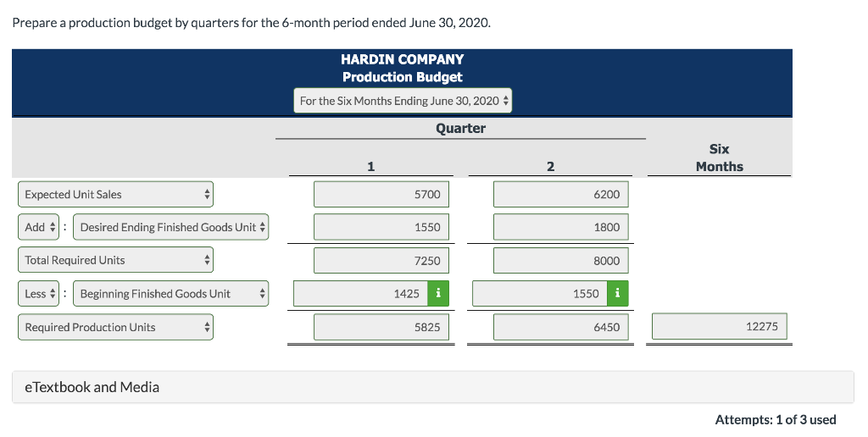This screenshot has width=868, height=437.
Task: Click the column header labeled 1
Action: [x=371, y=167]
